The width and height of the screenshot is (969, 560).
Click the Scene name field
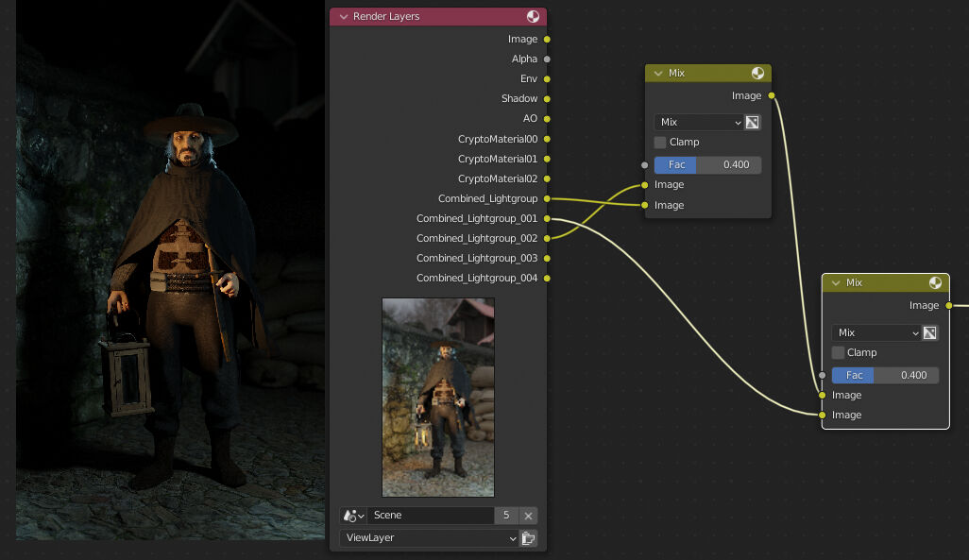click(x=431, y=516)
